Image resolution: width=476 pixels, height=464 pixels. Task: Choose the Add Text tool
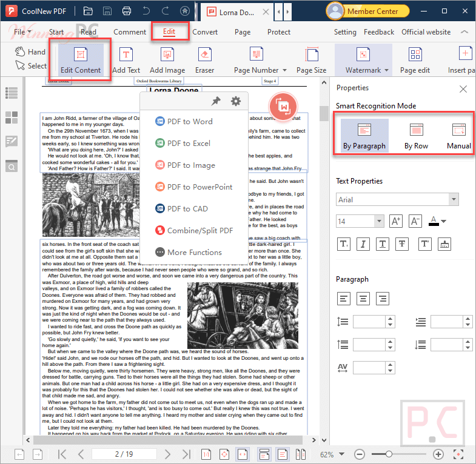coord(126,61)
